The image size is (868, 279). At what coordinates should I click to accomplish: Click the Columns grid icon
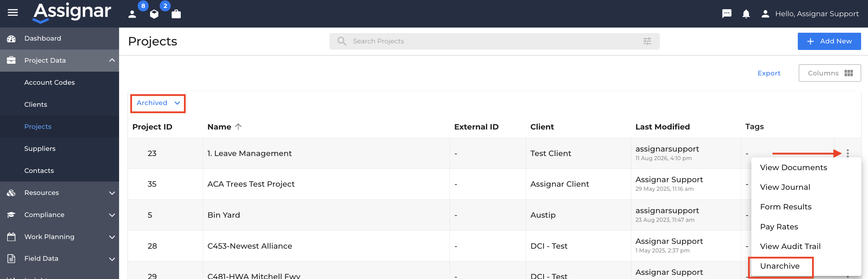[x=849, y=73]
